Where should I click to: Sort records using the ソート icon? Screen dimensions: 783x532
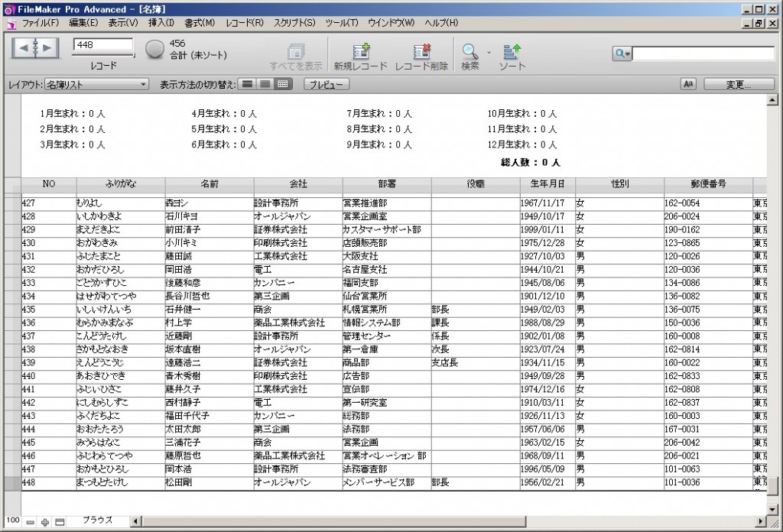pos(512,52)
